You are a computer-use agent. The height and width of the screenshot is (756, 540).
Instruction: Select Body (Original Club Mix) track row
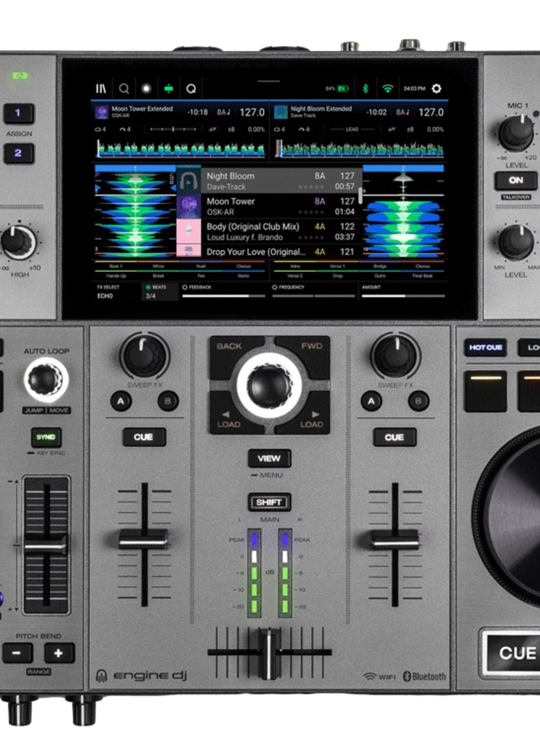269,231
